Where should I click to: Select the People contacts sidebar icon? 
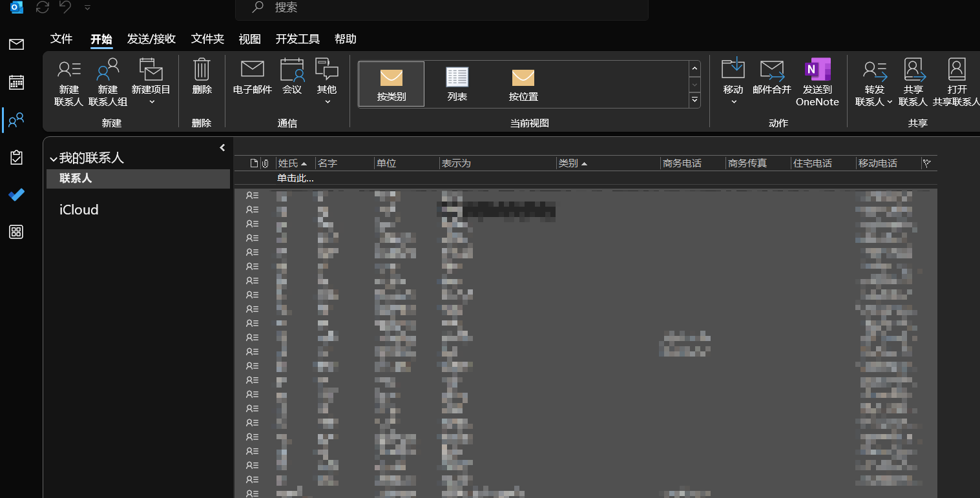16,119
